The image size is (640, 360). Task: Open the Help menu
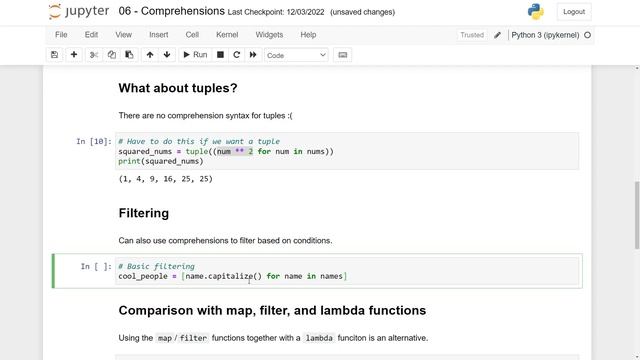coord(308,35)
